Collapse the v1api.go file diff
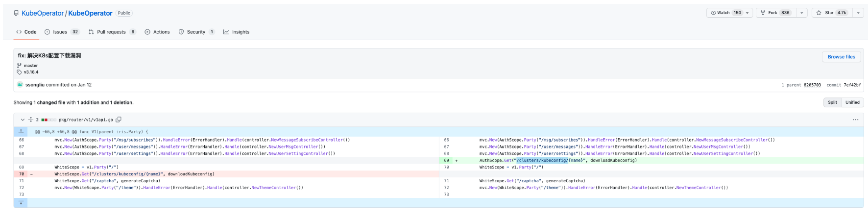The width and height of the screenshot is (868, 220). [x=23, y=120]
